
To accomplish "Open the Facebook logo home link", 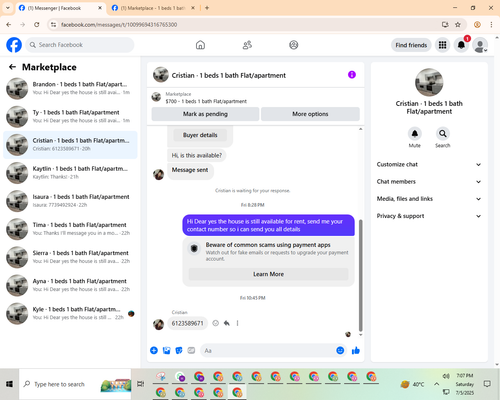I will click(14, 45).
